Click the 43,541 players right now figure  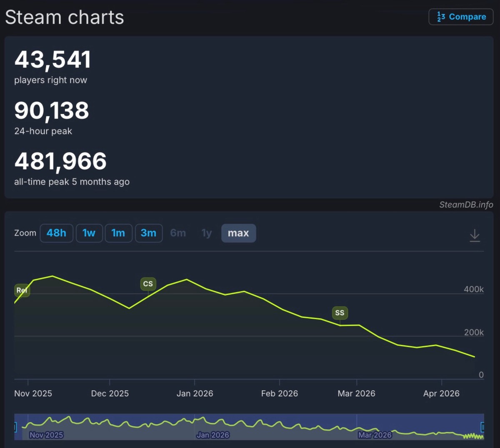click(52, 60)
